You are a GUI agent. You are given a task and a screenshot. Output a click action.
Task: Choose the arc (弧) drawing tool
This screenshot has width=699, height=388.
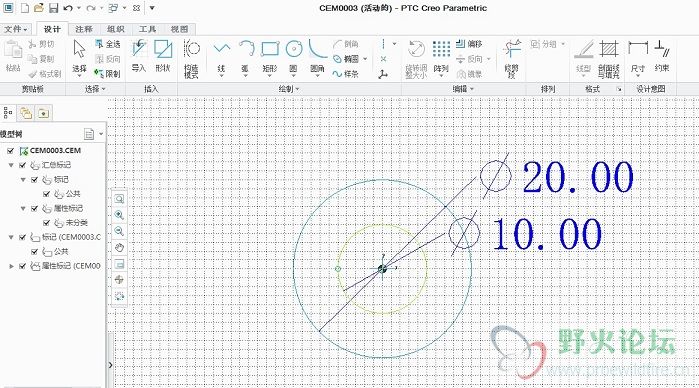246,57
